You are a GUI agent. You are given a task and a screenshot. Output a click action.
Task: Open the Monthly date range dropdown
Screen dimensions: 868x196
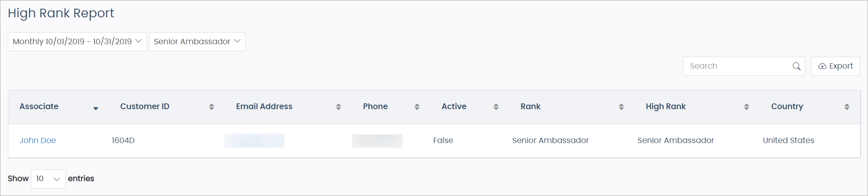77,42
